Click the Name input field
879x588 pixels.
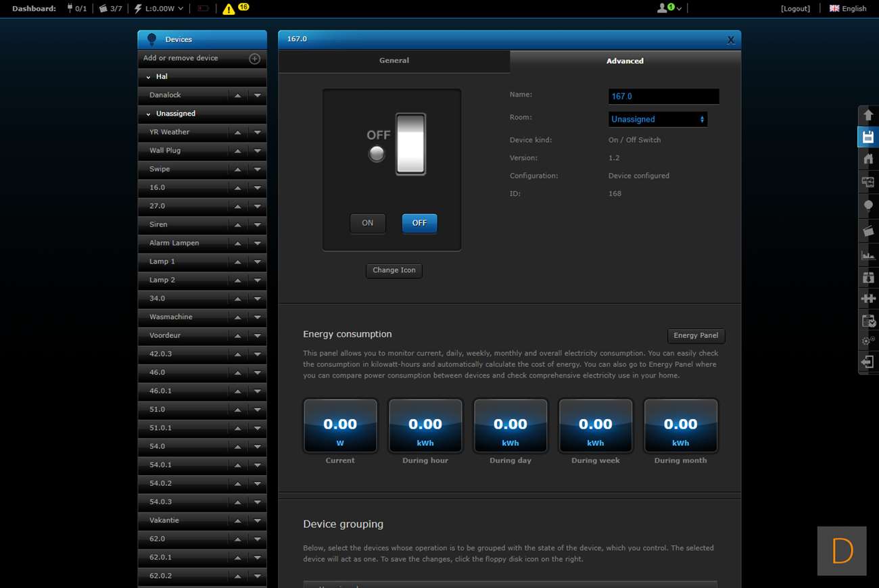point(663,97)
